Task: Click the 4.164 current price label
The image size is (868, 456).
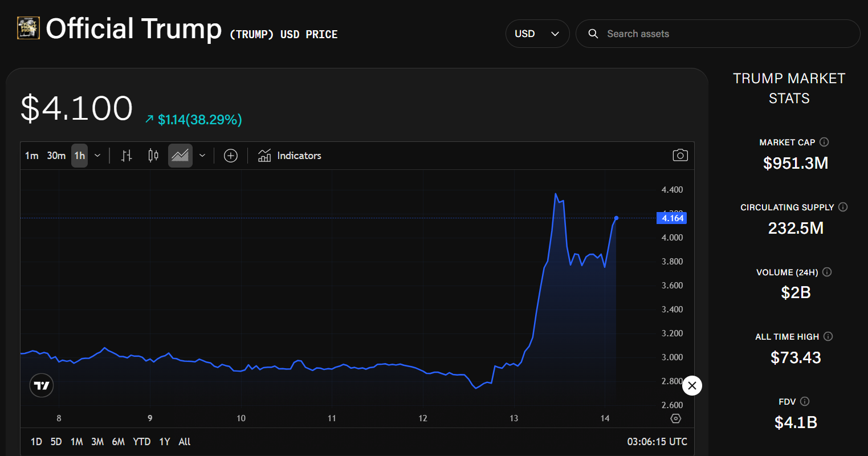Action: pos(673,218)
